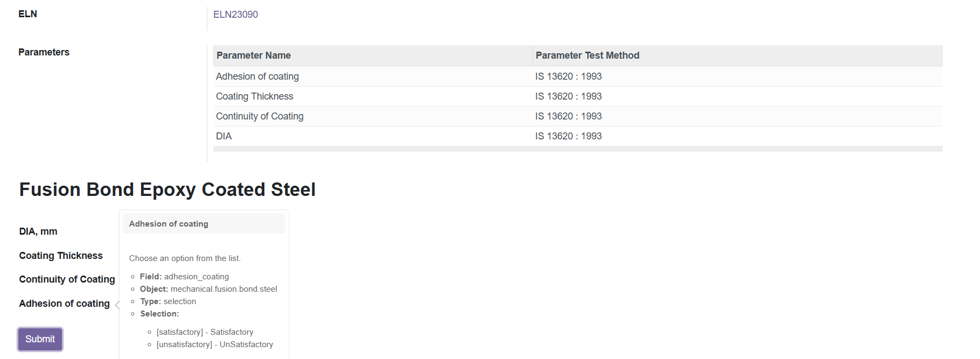This screenshot has width=980, height=359.
Task: Click the DIA, mm field label
Action: click(x=38, y=231)
